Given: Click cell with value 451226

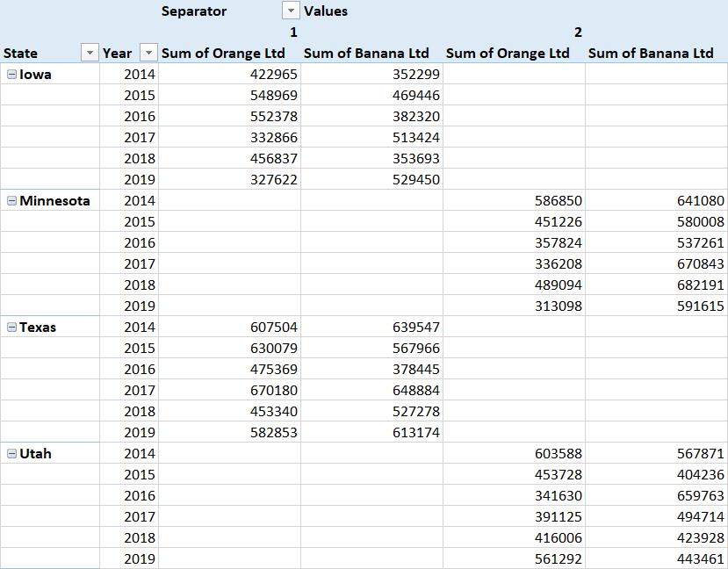Looking at the screenshot, I should (514, 221).
